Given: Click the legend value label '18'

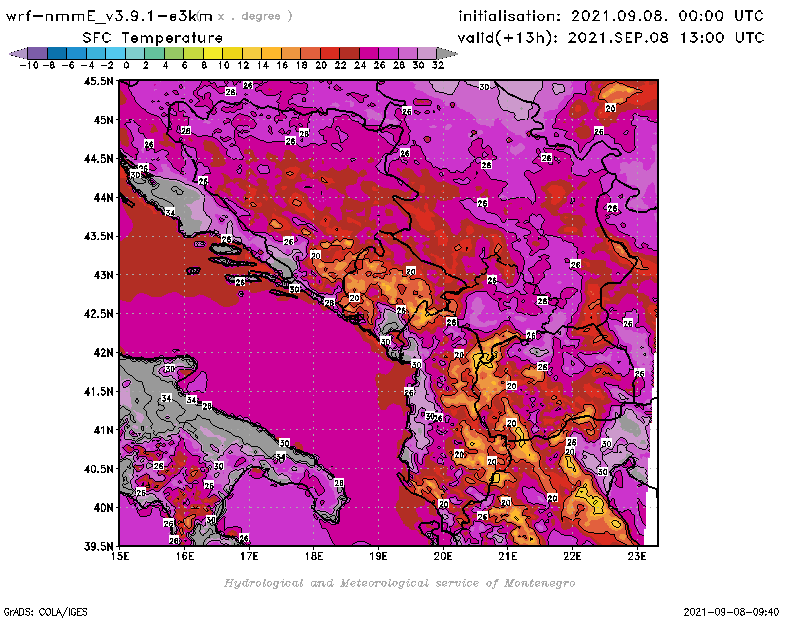Looking at the screenshot, I should (302, 65).
